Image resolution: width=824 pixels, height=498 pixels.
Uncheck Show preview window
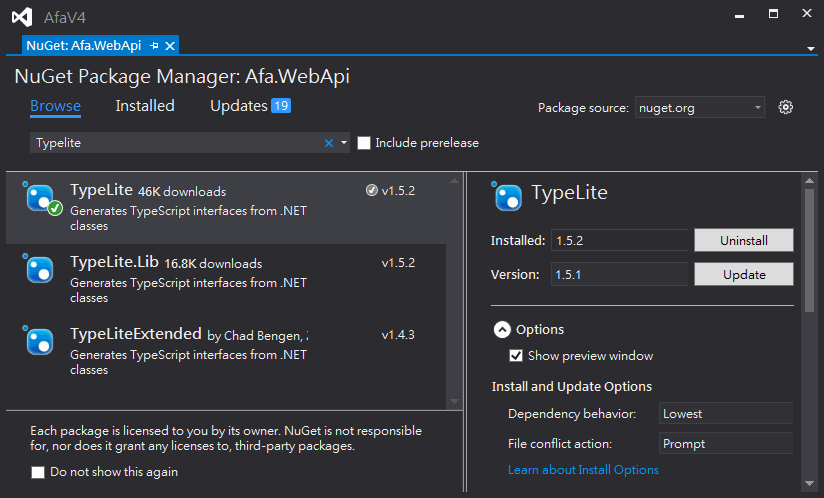coord(516,356)
